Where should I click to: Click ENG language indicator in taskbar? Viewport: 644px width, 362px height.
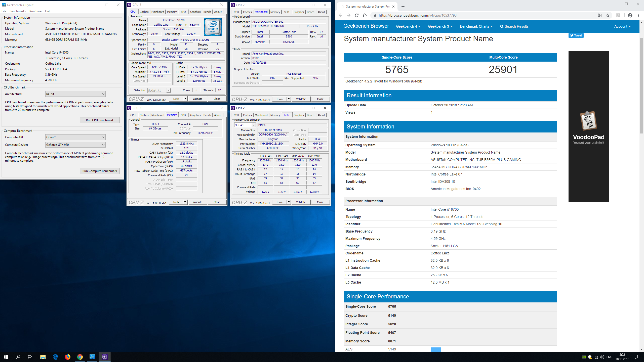609,357
